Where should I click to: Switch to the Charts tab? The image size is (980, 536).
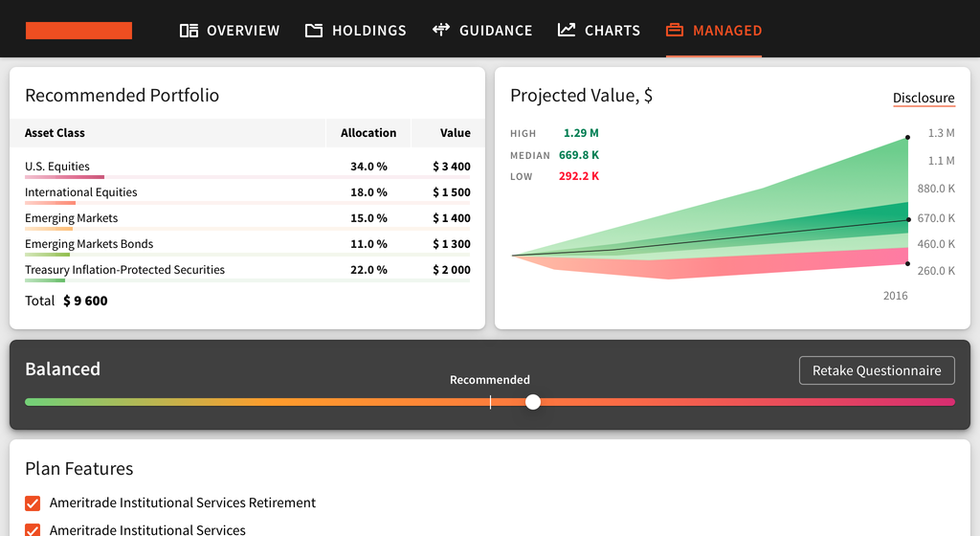[x=612, y=31]
